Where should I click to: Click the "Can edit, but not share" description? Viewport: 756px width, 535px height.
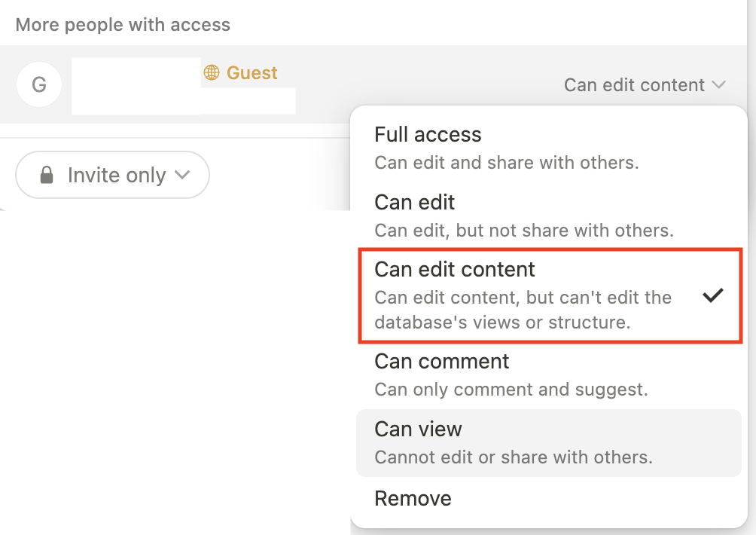524,231
